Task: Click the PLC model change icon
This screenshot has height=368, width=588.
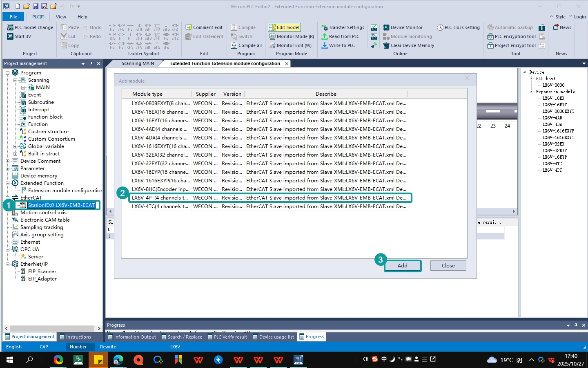Action: (x=10, y=27)
